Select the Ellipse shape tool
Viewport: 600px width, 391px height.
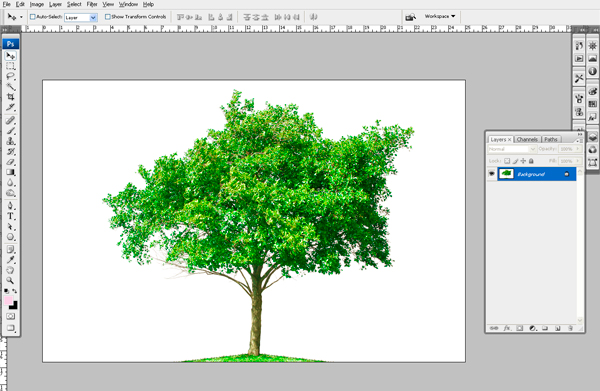(x=10, y=237)
